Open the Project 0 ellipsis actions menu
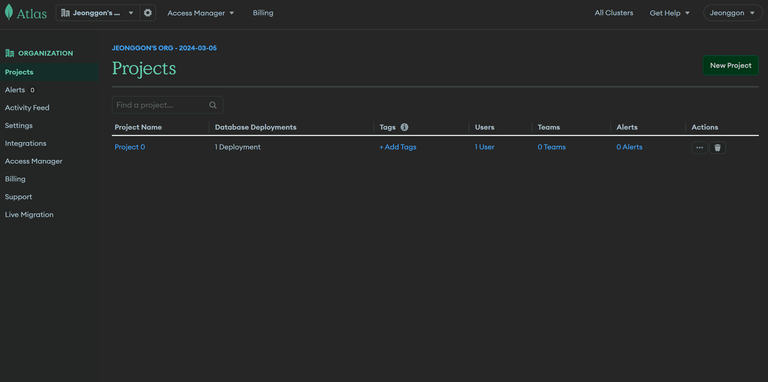This screenshot has width=768, height=382. pos(699,147)
